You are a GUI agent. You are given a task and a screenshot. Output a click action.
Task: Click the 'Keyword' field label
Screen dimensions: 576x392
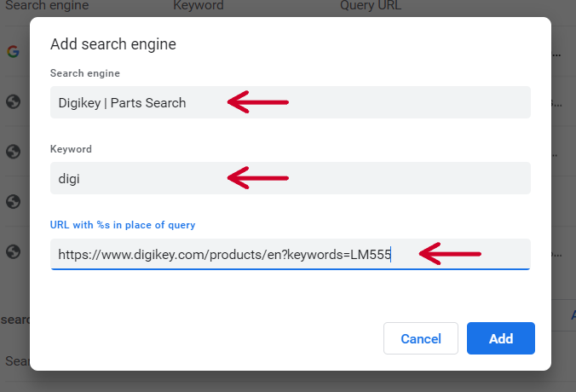coord(71,149)
